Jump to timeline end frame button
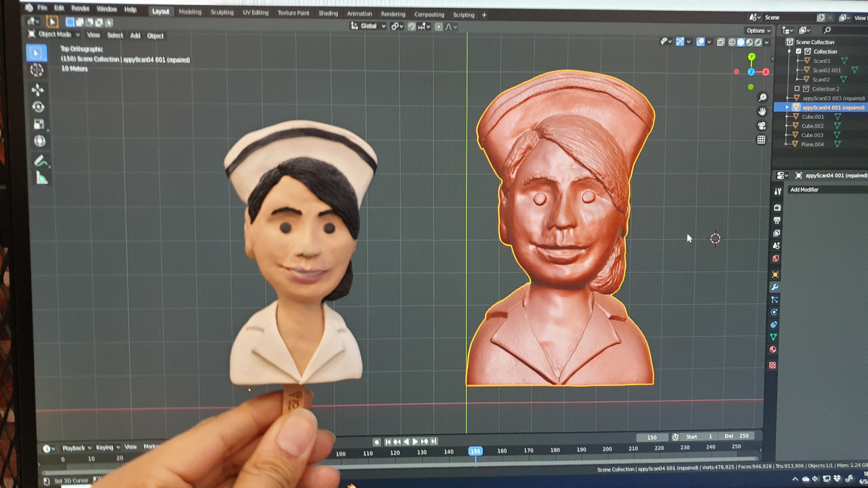Image resolution: width=868 pixels, height=488 pixels. click(434, 441)
